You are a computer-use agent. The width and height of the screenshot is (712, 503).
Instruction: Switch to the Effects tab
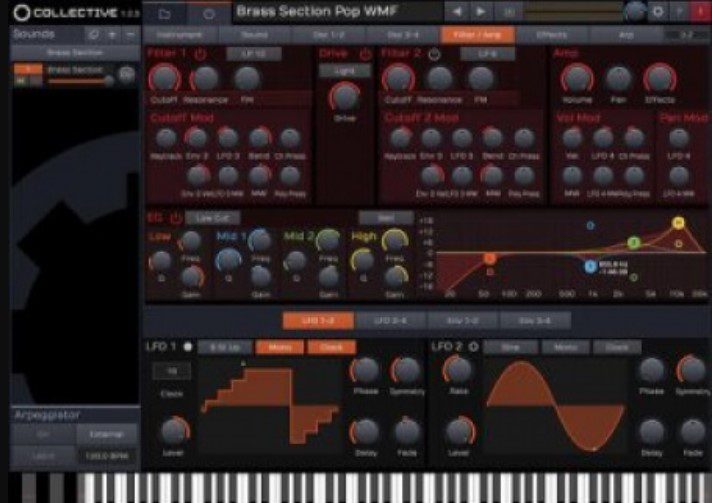click(552, 35)
